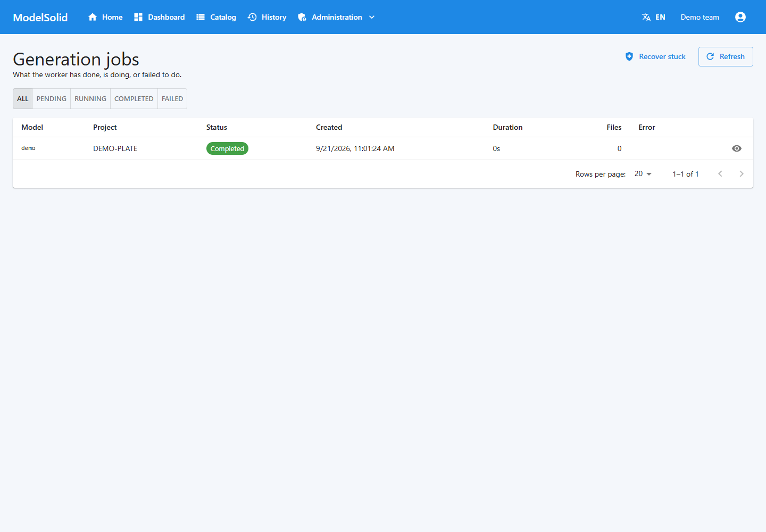This screenshot has width=766, height=532.
Task: Click the created date 9/21/2026, 11:01:24 AM
Action: click(355, 148)
